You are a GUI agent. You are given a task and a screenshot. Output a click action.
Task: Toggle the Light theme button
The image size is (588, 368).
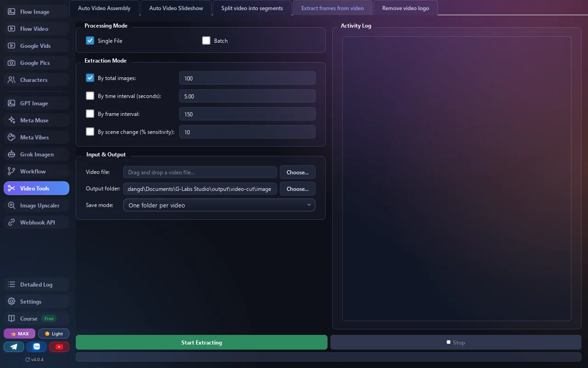54,333
